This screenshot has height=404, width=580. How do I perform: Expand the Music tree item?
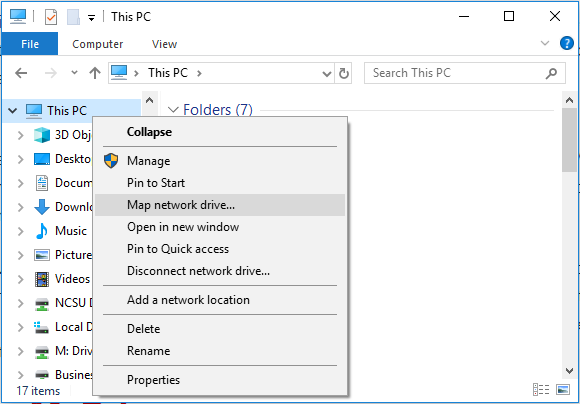(x=21, y=231)
